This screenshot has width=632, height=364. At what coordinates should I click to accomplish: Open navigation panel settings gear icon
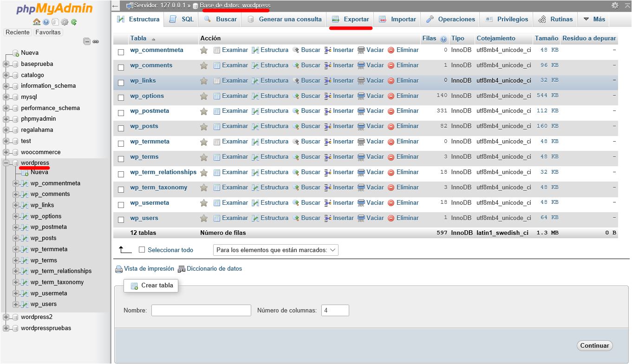(x=65, y=22)
